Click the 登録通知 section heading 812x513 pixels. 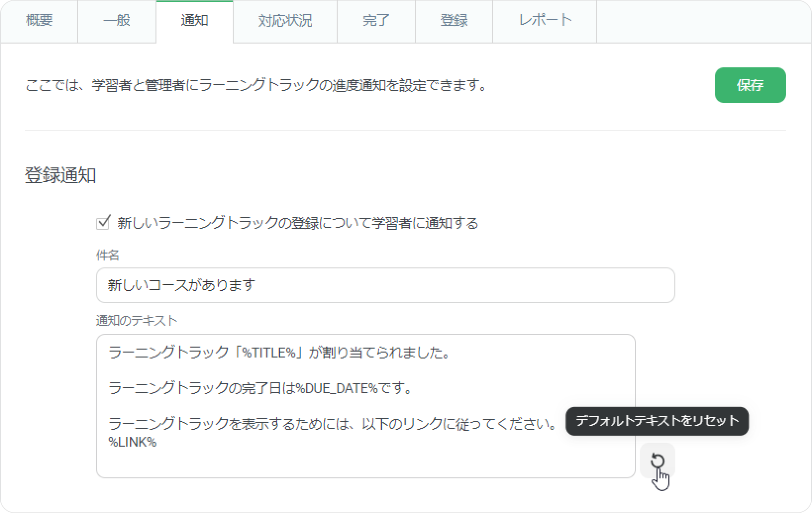60,175
